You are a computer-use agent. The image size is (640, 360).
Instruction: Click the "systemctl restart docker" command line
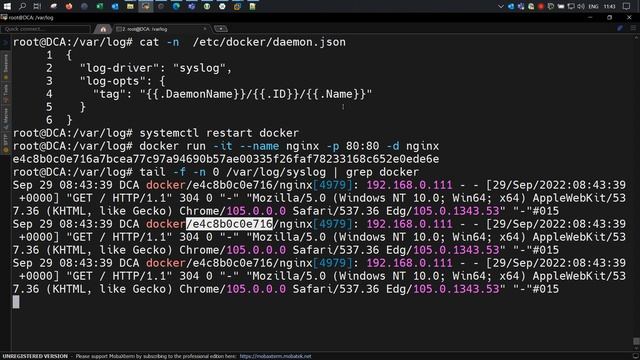click(x=220, y=133)
